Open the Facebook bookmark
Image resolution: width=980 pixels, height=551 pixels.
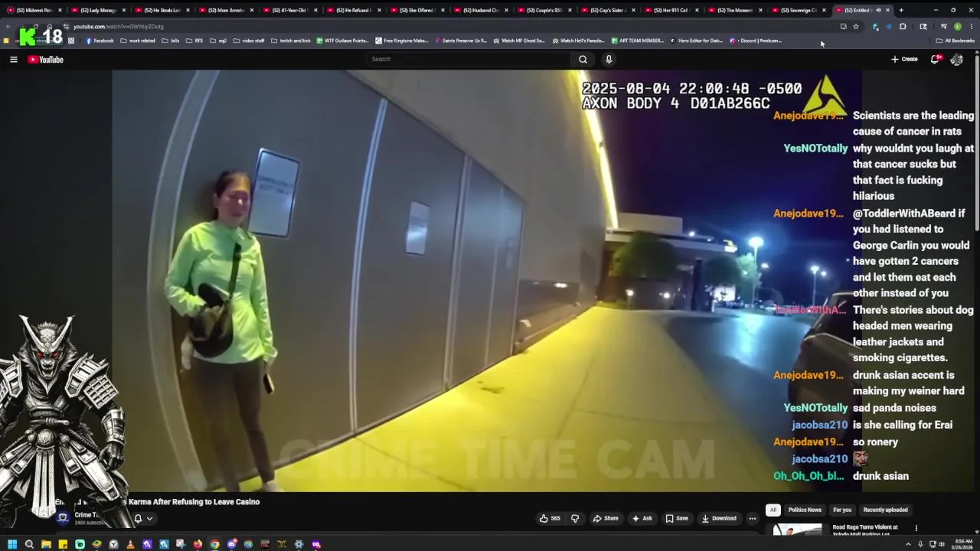tap(100, 41)
